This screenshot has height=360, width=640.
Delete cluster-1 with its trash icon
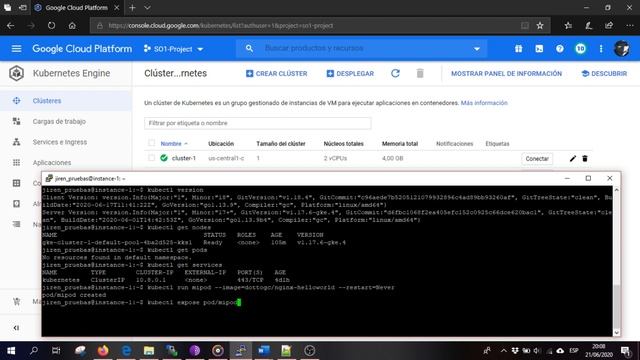click(x=585, y=158)
